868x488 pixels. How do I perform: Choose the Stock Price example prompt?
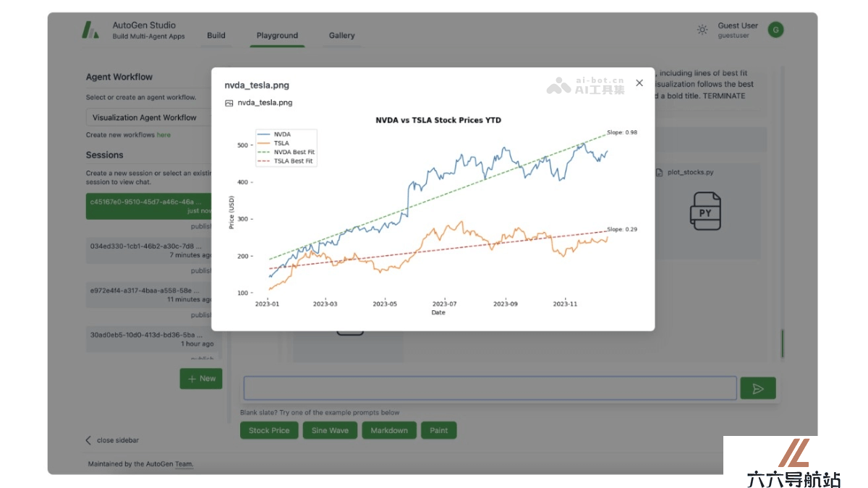click(269, 430)
